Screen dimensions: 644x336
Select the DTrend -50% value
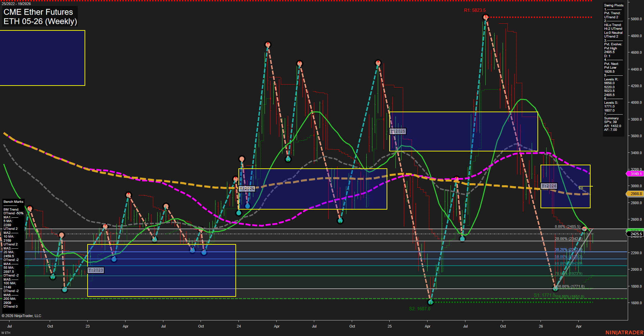tap(14, 213)
